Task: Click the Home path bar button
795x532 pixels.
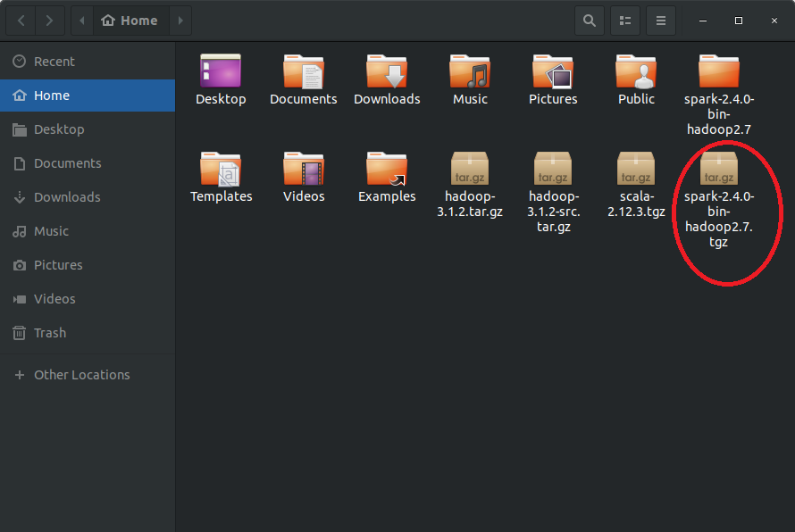Action: 130,21
